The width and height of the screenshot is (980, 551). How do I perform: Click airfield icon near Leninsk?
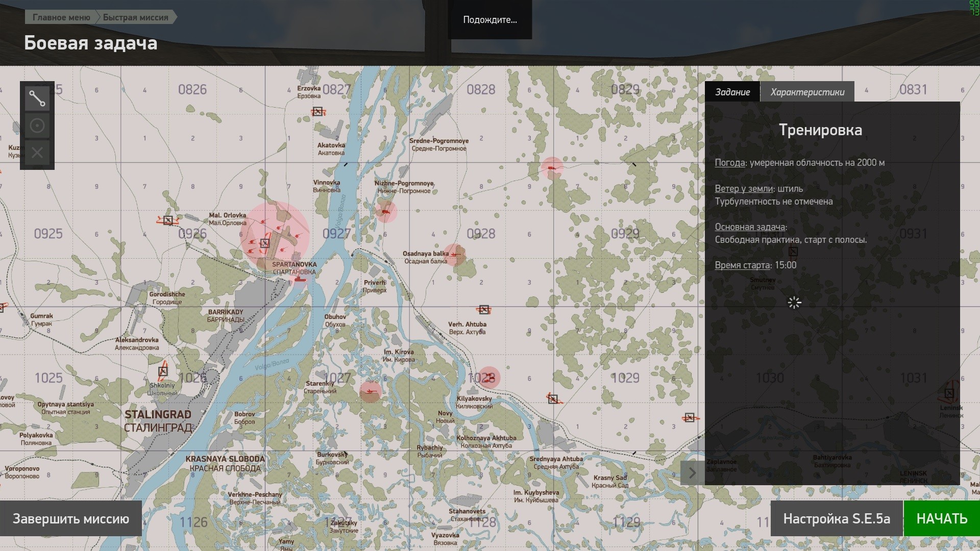pyautogui.click(x=949, y=393)
